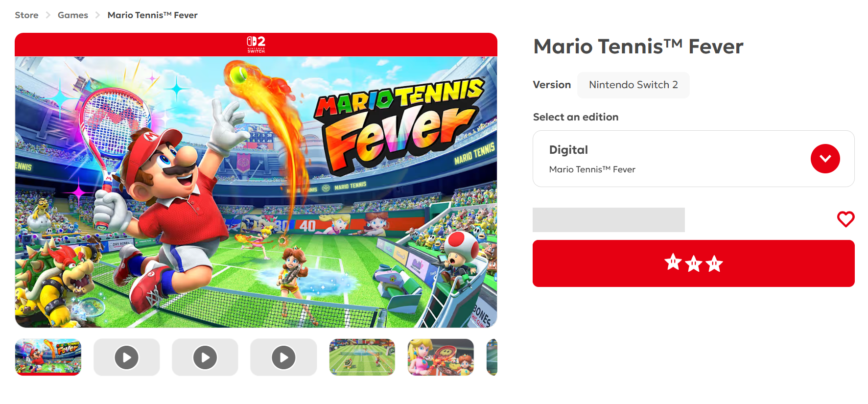Click the first breadcrumb chevron separator

pyautogui.click(x=48, y=15)
